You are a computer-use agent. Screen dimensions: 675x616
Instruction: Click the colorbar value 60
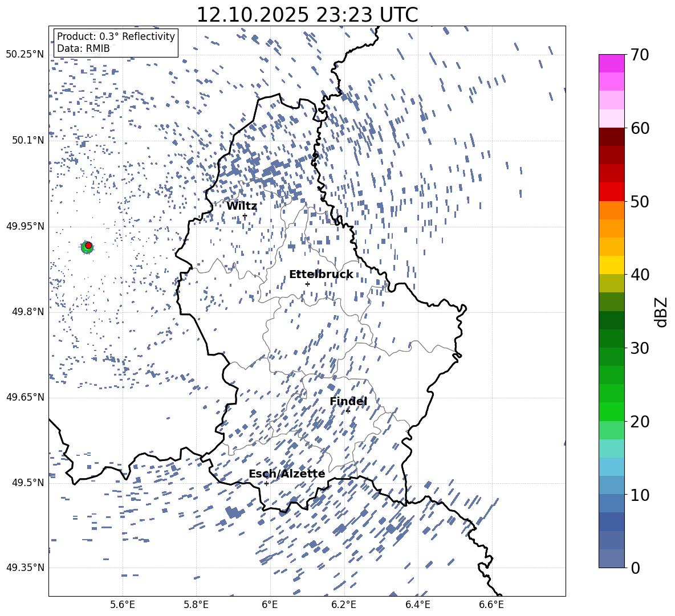point(640,128)
